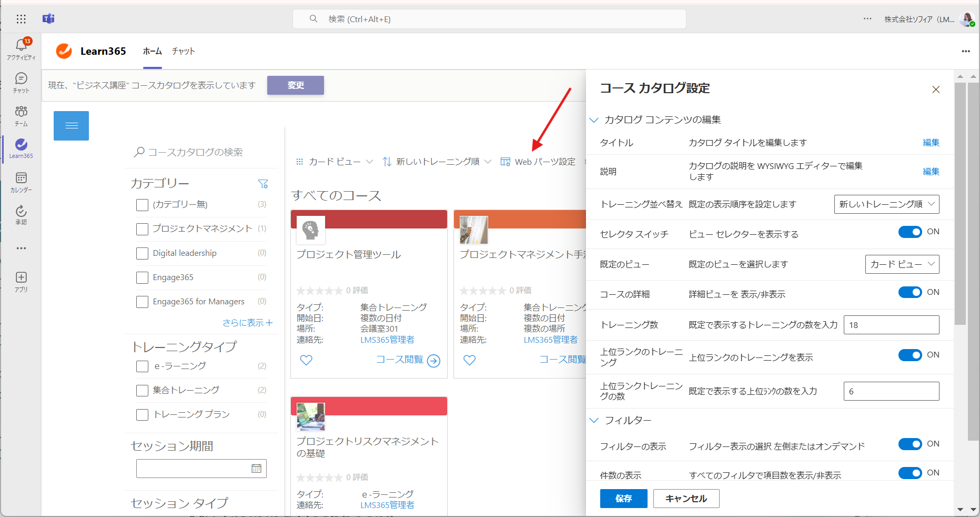The width and height of the screenshot is (980, 517).
Task: Open the session period calendar picker
Action: (x=256, y=469)
